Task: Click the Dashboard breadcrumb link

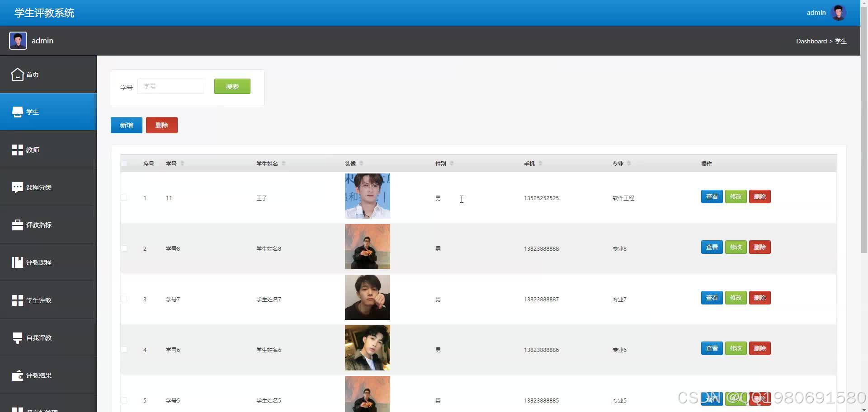Action: click(x=811, y=41)
